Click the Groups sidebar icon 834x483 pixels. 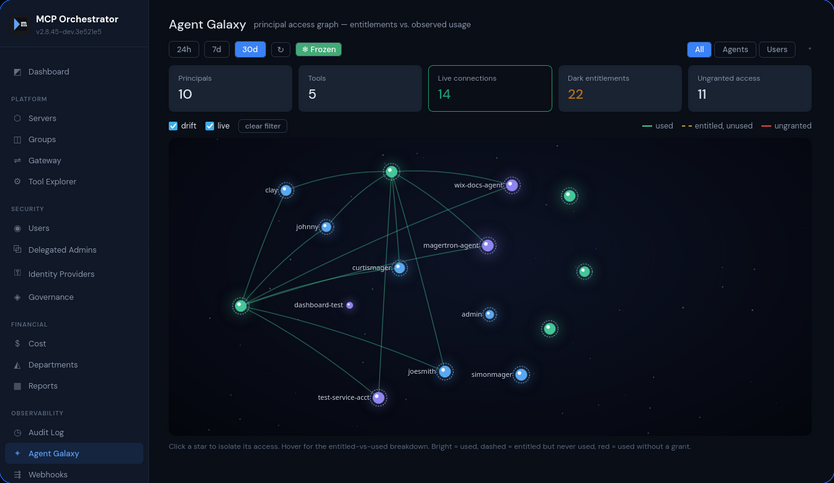[17, 139]
